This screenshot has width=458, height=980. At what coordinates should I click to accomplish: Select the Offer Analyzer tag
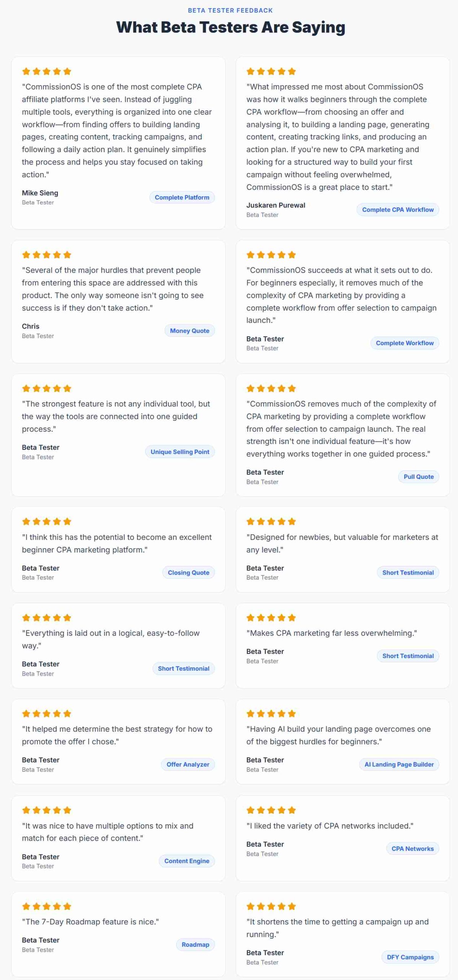click(x=188, y=764)
